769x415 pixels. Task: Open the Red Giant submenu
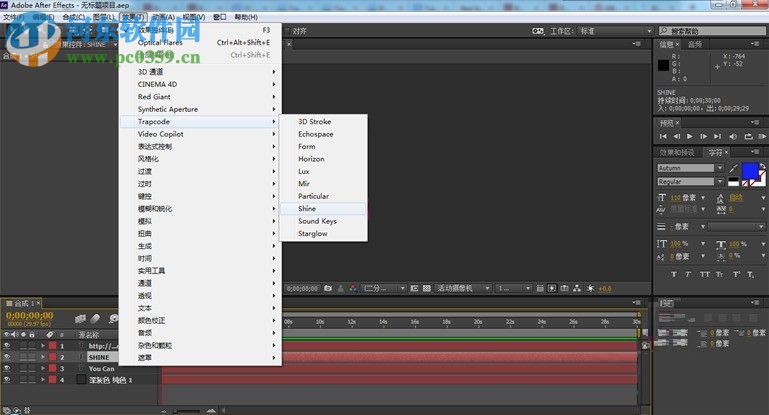tap(200, 97)
